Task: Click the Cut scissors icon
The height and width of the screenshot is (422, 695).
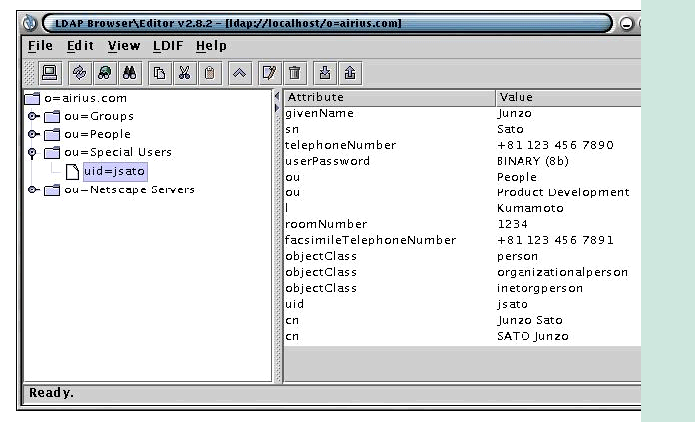Action: (184, 73)
